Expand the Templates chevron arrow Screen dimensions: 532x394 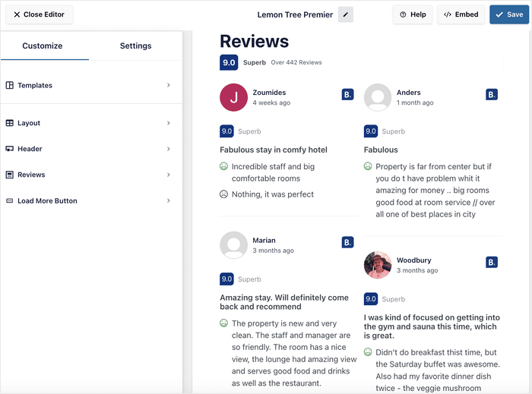[168, 85]
